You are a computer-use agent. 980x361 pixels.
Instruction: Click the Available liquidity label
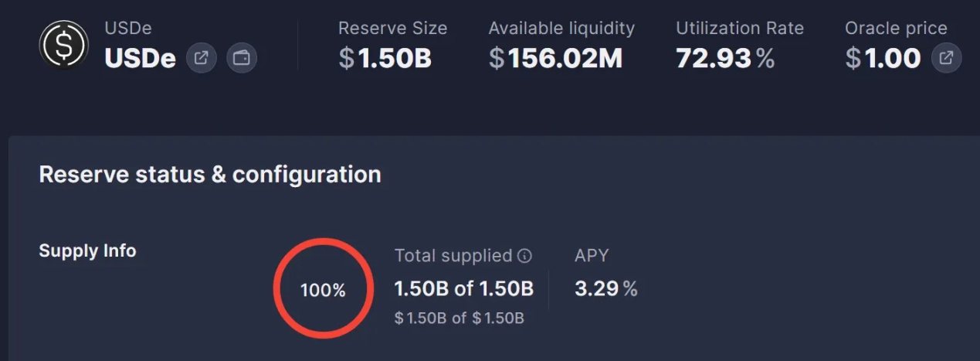tap(561, 29)
